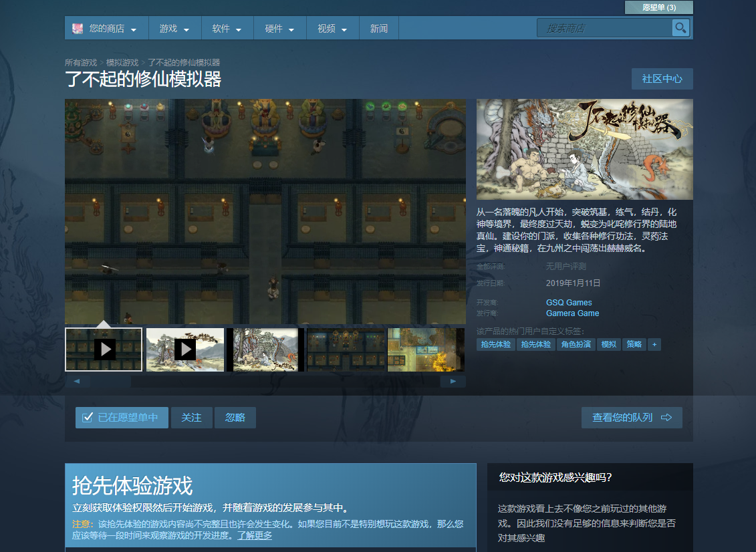756x552 pixels.
Task: Click the store avatar icon beside 您的商店
Action: (x=77, y=29)
